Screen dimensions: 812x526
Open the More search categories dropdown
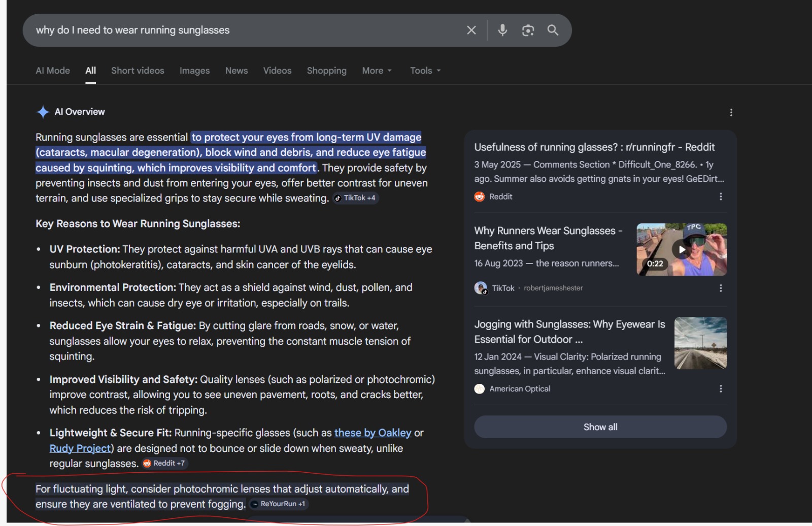click(x=377, y=71)
